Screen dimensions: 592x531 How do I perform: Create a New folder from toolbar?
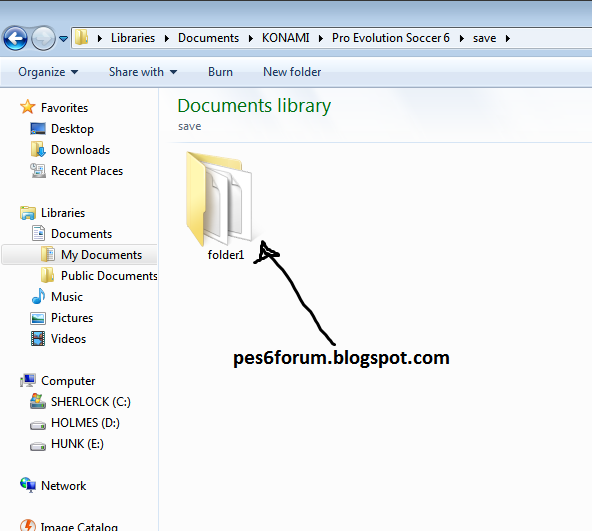coord(292,72)
